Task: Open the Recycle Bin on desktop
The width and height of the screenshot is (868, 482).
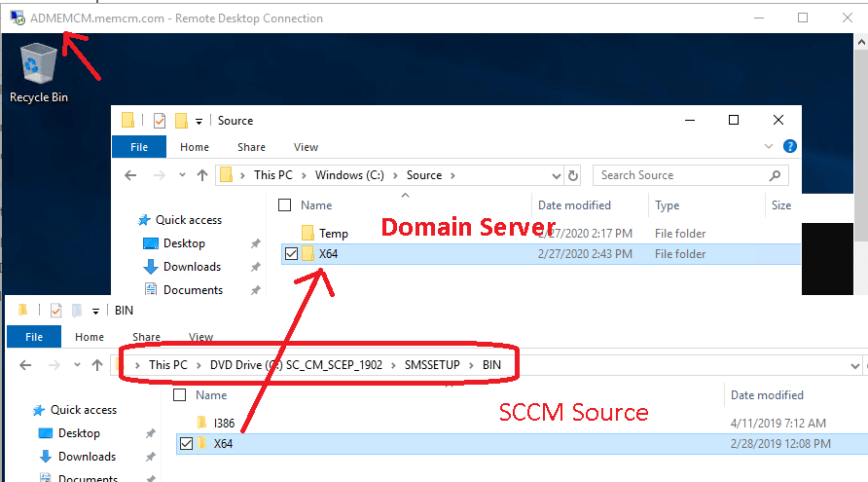Action: click(38, 73)
